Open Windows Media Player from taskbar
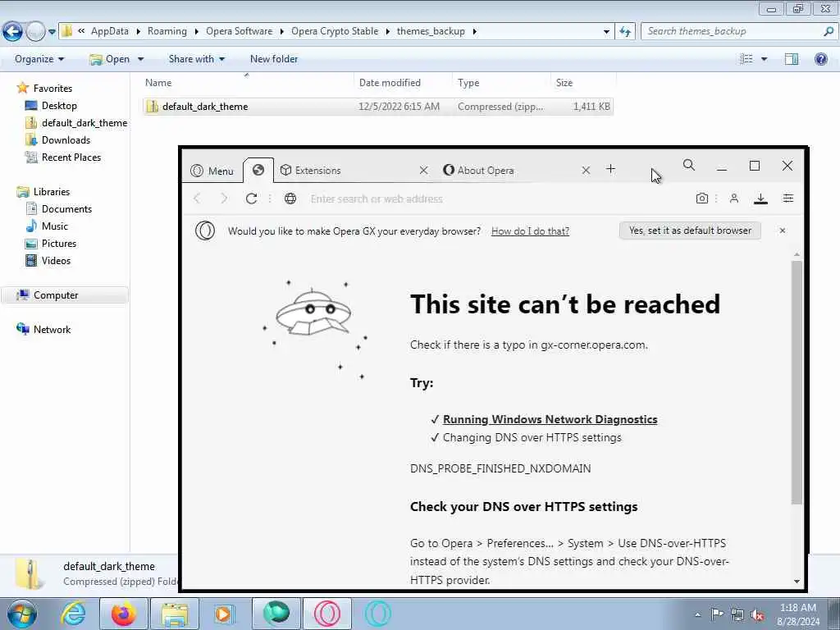The height and width of the screenshot is (630, 840). click(223, 614)
